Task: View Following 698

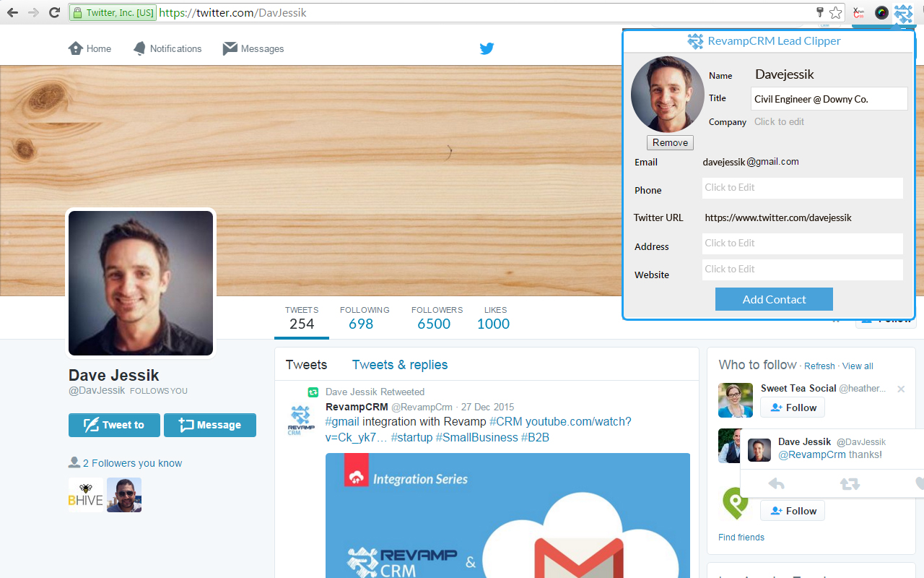Action: [364, 318]
